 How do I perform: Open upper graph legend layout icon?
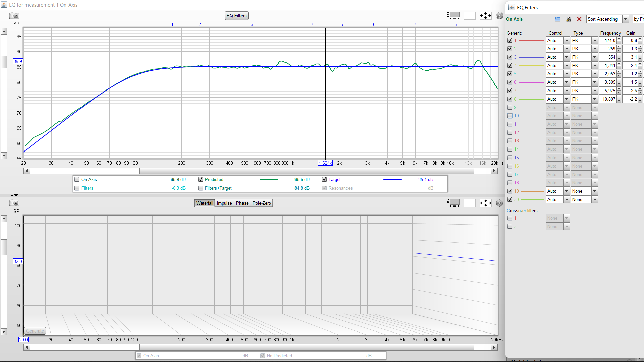(x=453, y=16)
